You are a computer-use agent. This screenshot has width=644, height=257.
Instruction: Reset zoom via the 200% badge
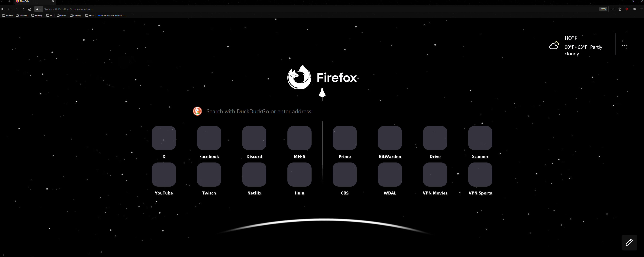[603, 9]
